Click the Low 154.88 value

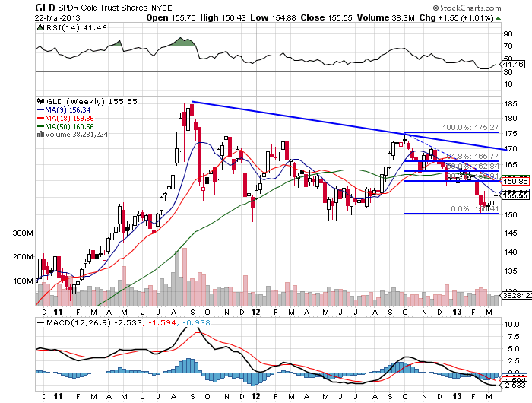pyautogui.click(x=273, y=17)
